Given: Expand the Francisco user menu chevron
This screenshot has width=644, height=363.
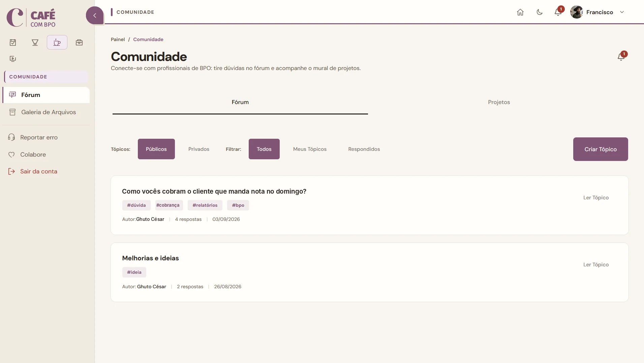Looking at the screenshot, I should pos(622,12).
